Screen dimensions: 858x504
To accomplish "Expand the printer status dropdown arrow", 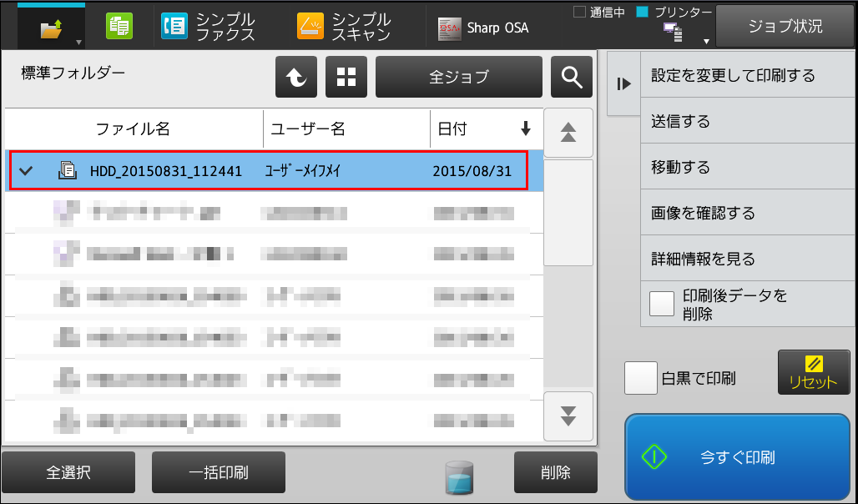I will pos(706,42).
